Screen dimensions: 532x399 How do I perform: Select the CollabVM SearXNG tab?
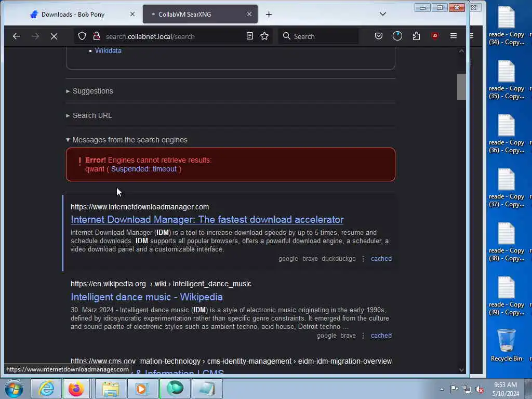(200, 14)
